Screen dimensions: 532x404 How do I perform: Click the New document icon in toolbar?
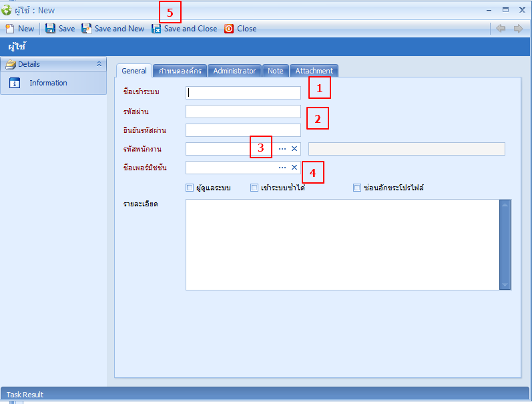(9, 29)
